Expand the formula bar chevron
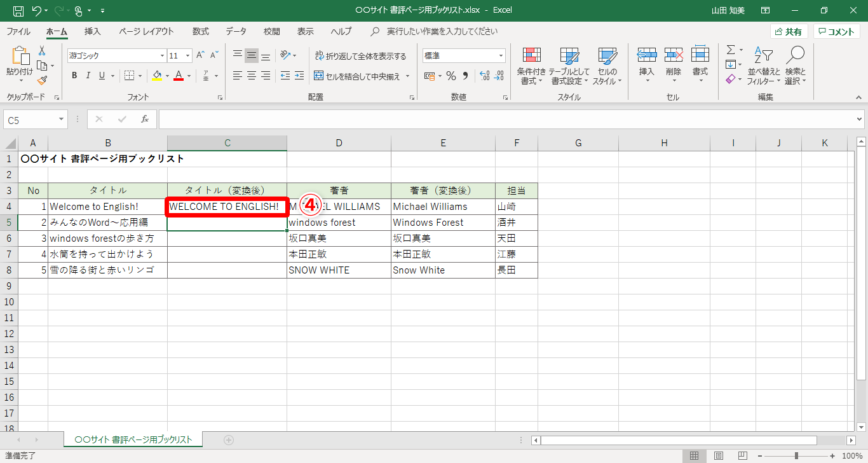Viewport: 868px width, 463px height. (860, 119)
